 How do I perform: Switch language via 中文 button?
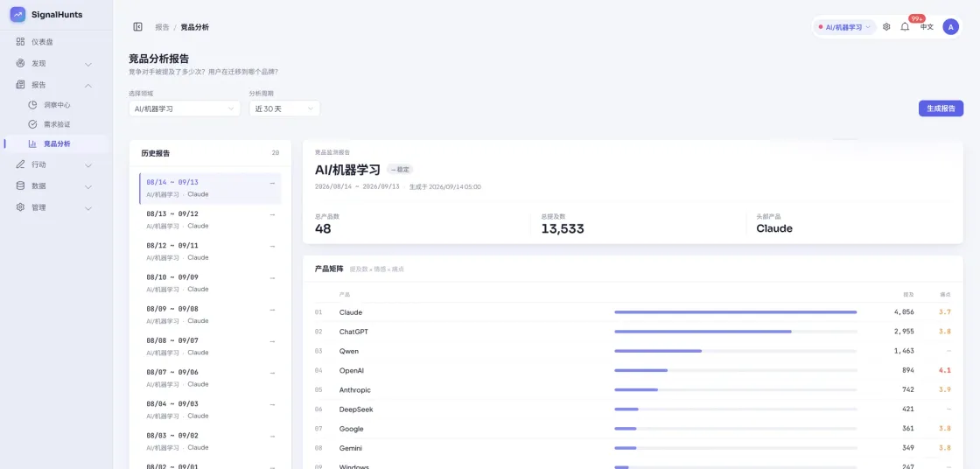pyautogui.click(x=927, y=27)
